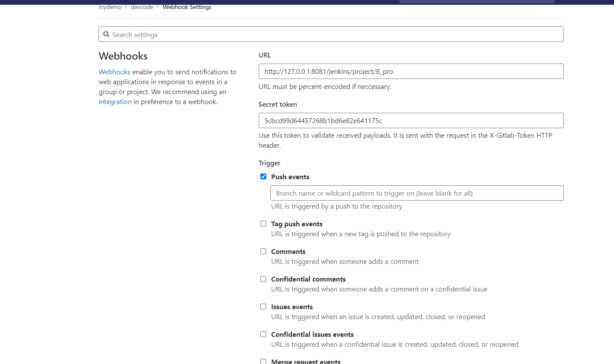The width and height of the screenshot is (614, 364).
Task: Click the magnifier icon in Search settings
Action: (106, 34)
